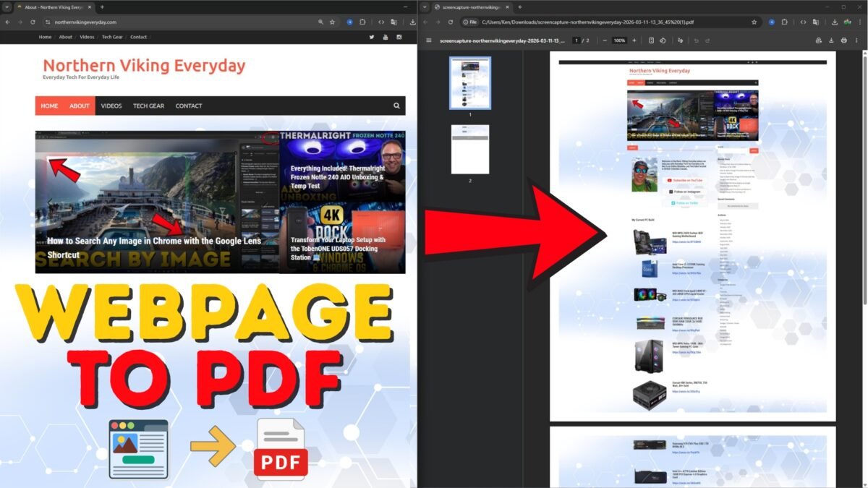Reload the PDF viewer window
868x488 pixels.
450,22
